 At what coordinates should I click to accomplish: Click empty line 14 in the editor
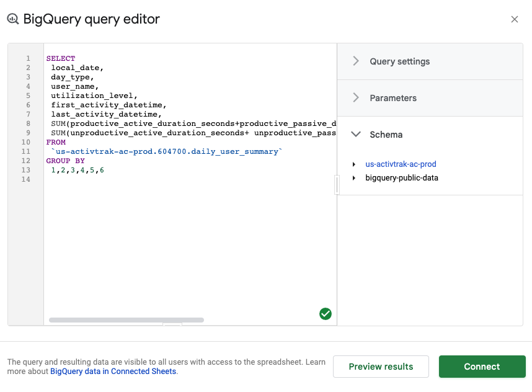point(190,179)
